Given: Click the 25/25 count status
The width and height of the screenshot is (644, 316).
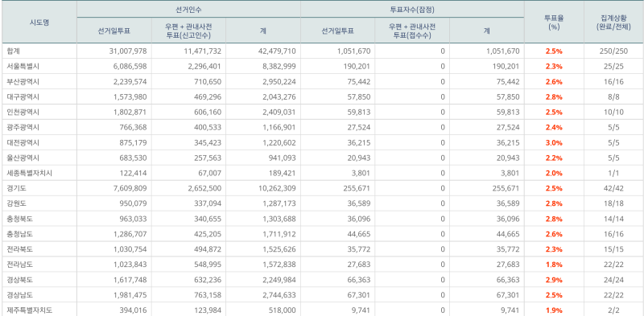Looking at the screenshot, I should tap(613, 67).
